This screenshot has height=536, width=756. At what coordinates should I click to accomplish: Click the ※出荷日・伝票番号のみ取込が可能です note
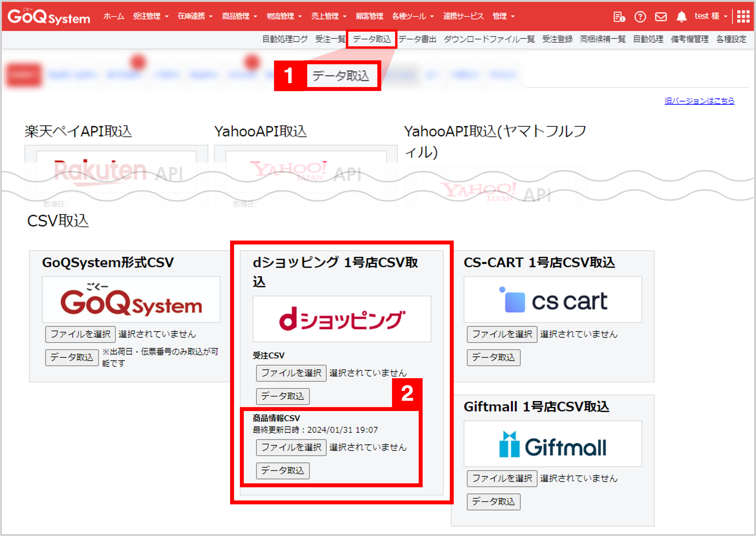(160, 358)
